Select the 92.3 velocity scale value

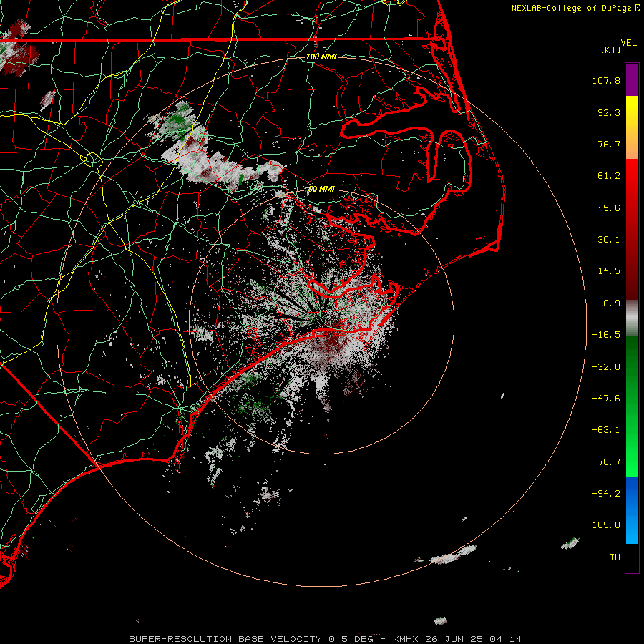pyautogui.click(x=609, y=112)
